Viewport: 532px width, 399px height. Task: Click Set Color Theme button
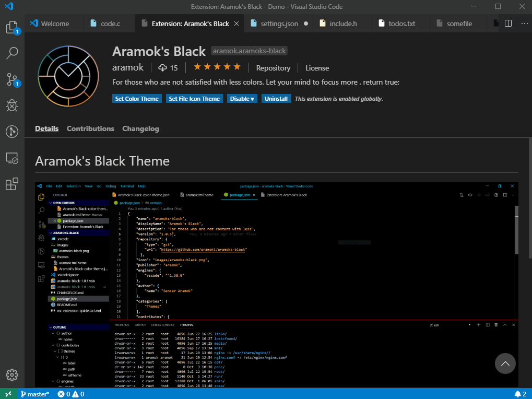point(137,99)
